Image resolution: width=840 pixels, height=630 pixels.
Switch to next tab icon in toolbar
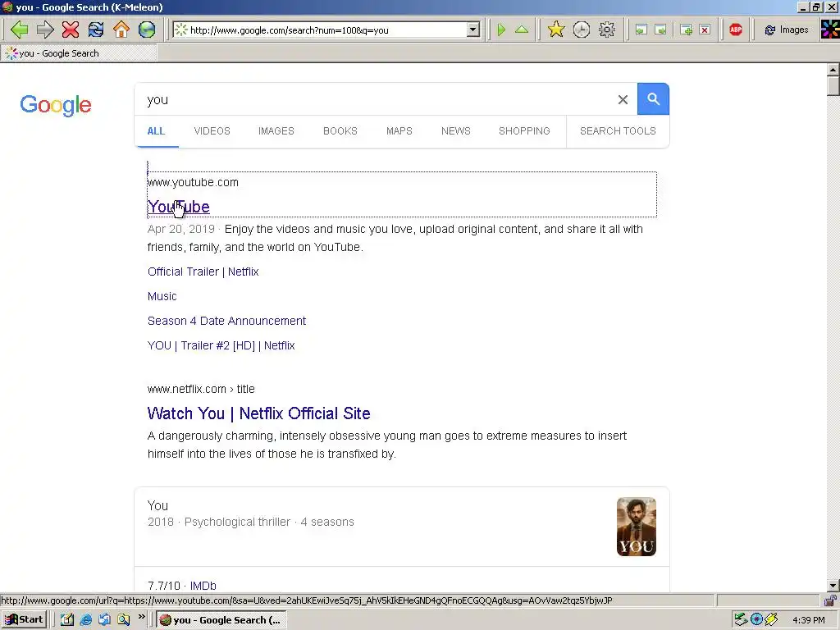tap(661, 30)
